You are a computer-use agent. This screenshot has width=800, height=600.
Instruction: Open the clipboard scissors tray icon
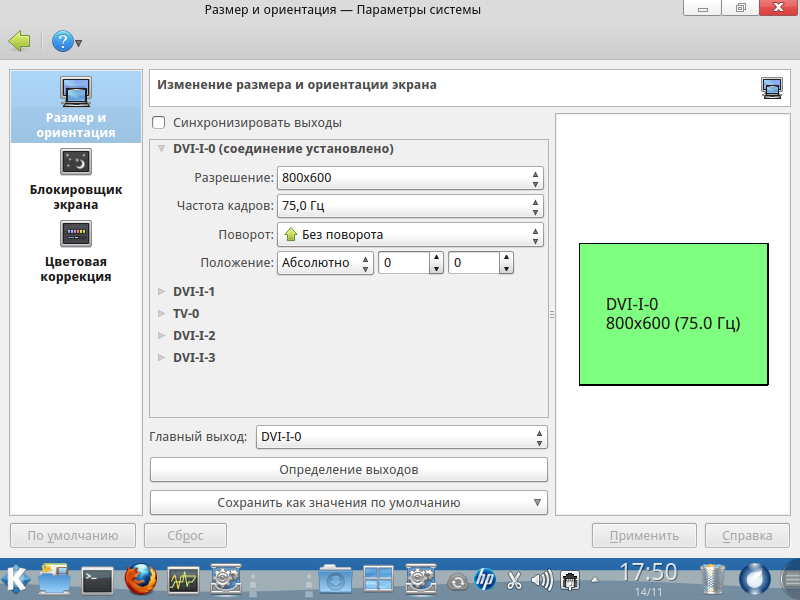click(x=514, y=581)
